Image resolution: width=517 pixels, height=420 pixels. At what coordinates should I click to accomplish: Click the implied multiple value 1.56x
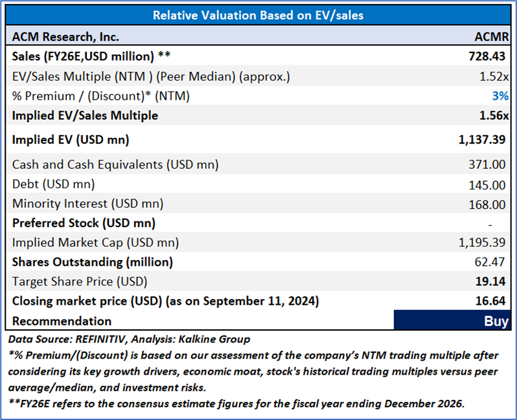pos(494,116)
